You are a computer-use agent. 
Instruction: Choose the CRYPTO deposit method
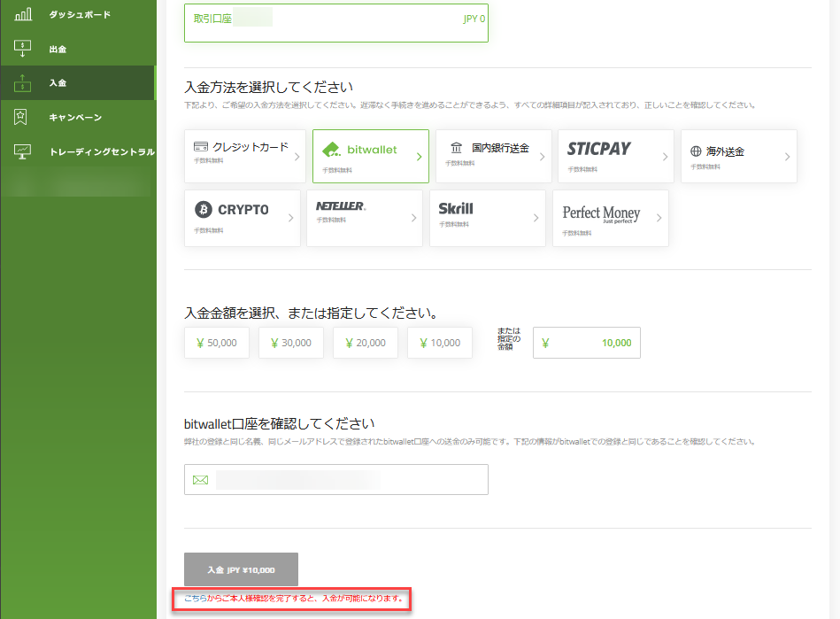coord(242,218)
